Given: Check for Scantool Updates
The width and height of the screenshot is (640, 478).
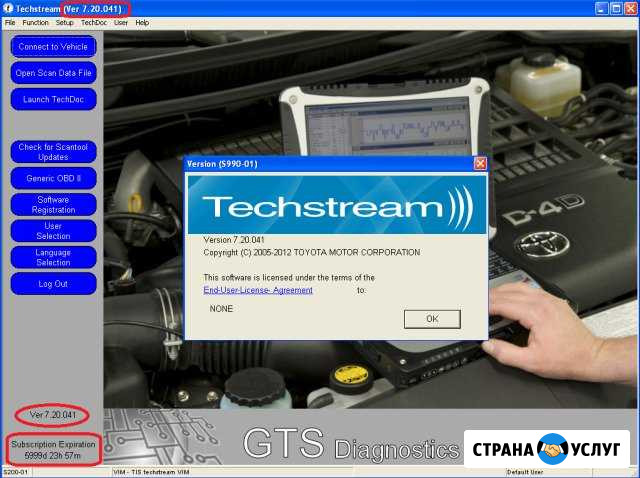Looking at the screenshot, I should 53,152.
